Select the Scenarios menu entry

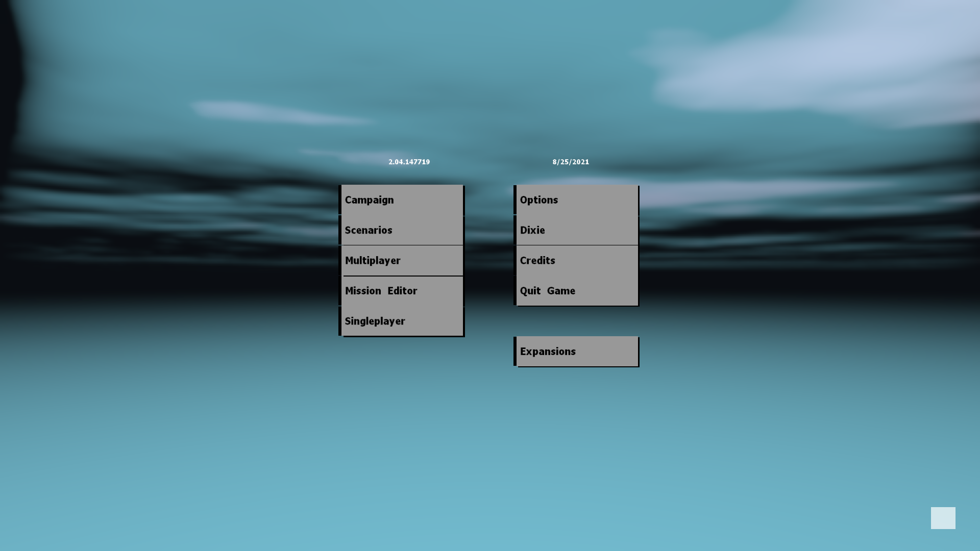[401, 230]
